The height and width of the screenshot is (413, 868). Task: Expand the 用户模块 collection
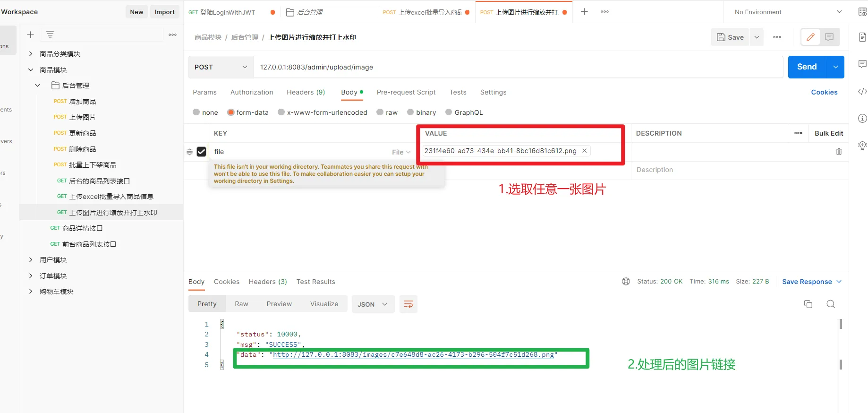[31, 260]
